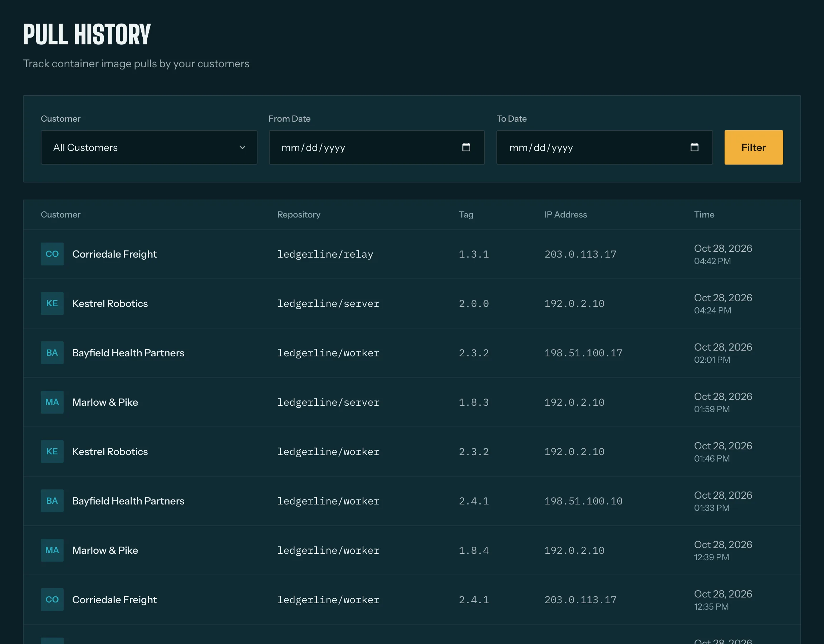Click Corriedale Freight in the 04:42 PM row
This screenshot has width=824, height=644.
(x=114, y=254)
